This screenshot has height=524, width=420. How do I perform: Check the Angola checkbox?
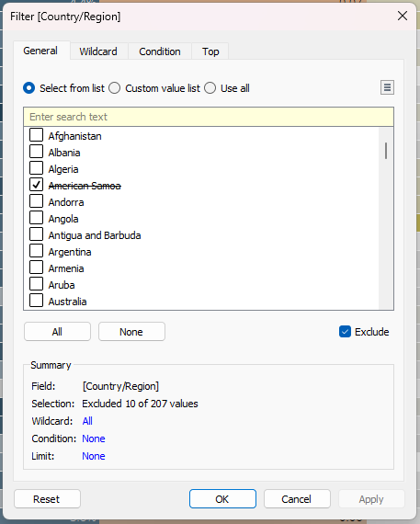tap(36, 218)
